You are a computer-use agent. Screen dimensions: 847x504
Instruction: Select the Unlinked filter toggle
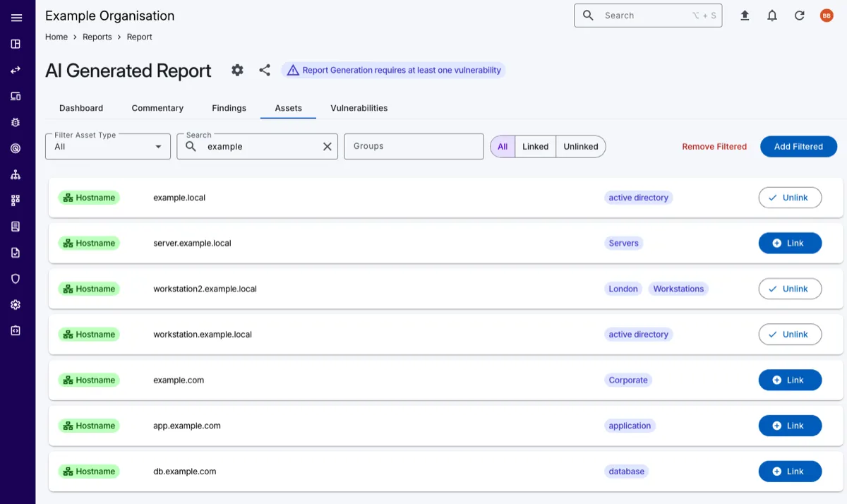point(580,147)
